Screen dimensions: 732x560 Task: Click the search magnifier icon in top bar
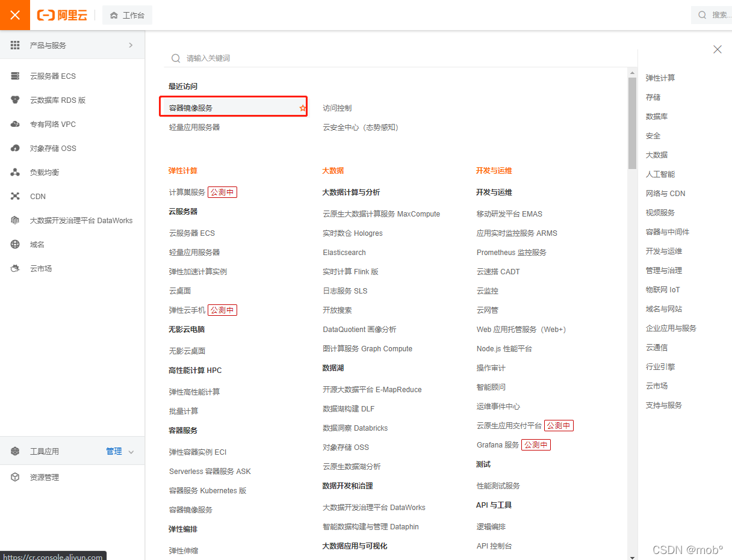coord(703,15)
